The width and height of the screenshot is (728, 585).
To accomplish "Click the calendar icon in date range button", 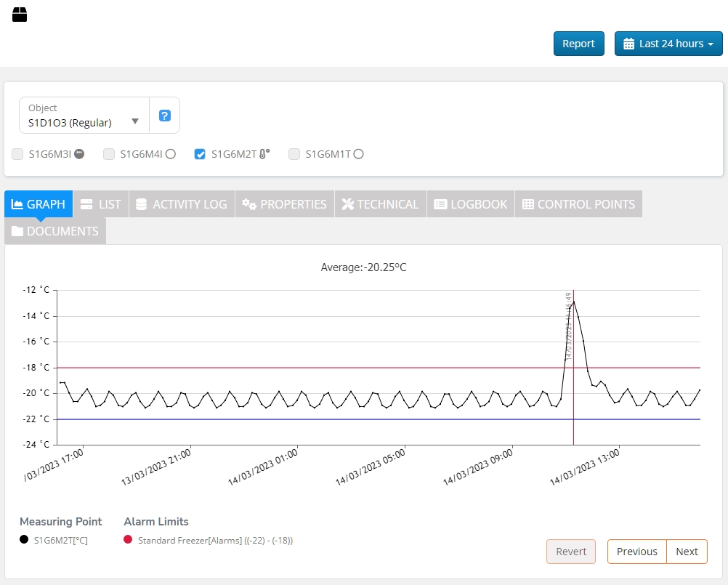I will point(629,44).
